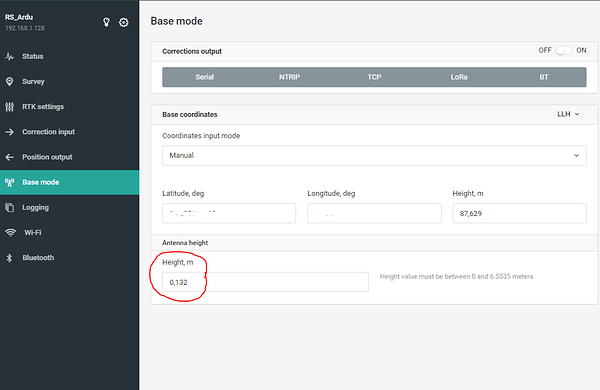Click the lightbulb icon near RS_Ardu
Image resolution: width=600 pixels, height=390 pixels.
pyautogui.click(x=106, y=22)
